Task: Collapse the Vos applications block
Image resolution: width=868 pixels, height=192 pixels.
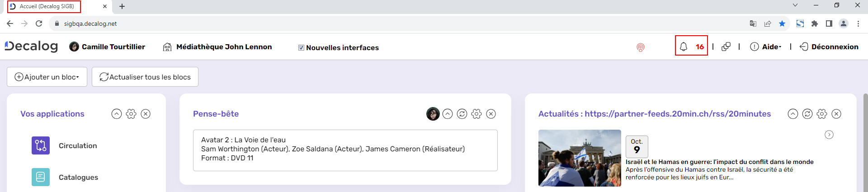Action: (117, 114)
